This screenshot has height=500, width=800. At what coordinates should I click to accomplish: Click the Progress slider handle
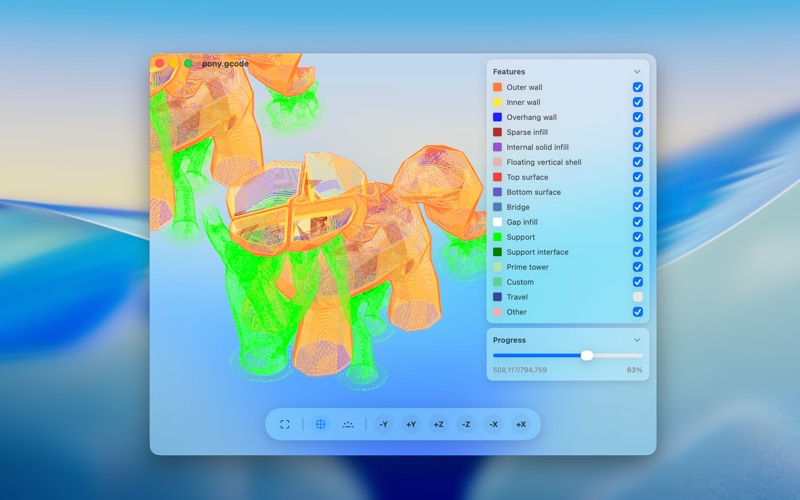(x=587, y=356)
